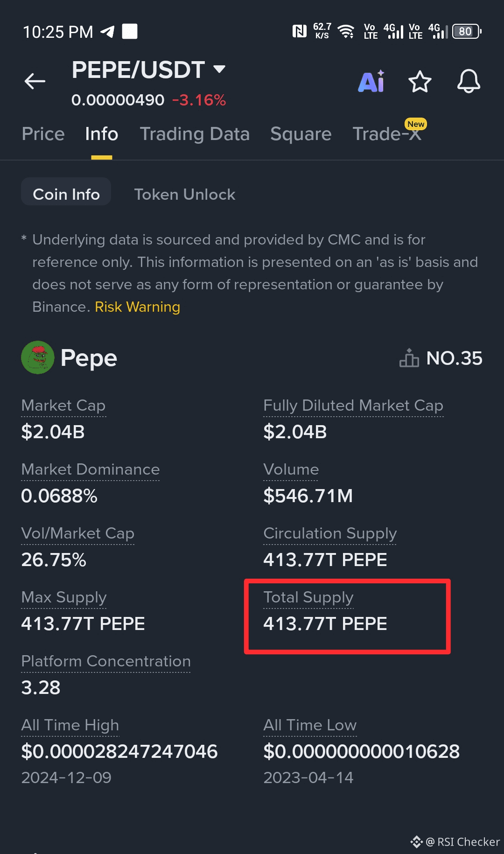Tap the back arrow icon
504x854 pixels.
click(35, 81)
